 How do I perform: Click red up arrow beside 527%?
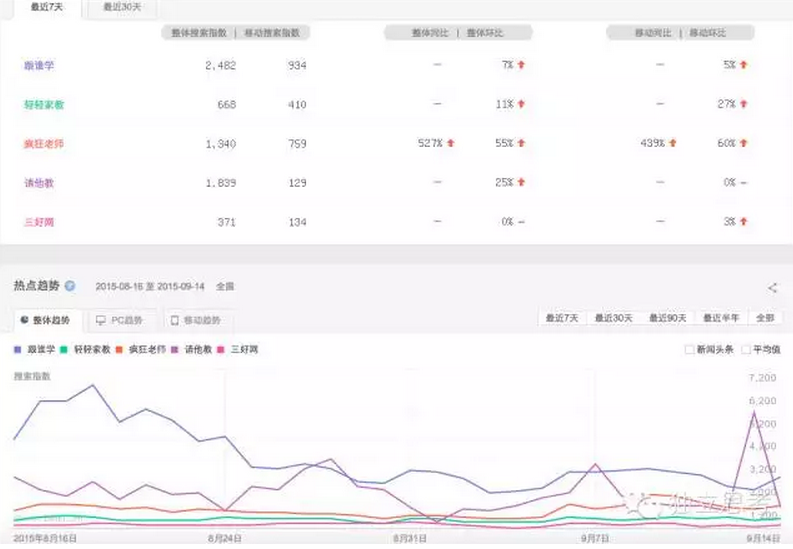(451, 143)
